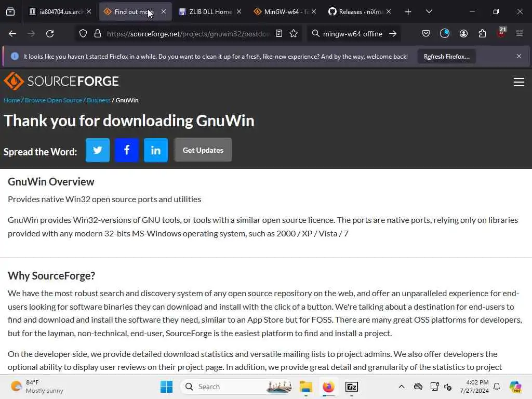Open weather widget 84°F Mostly sunny
Image resolution: width=532 pixels, height=399 pixels.
point(37,387)
